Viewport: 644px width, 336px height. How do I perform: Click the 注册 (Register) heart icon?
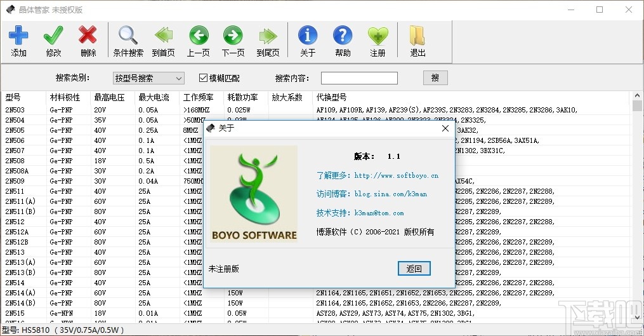378,36
